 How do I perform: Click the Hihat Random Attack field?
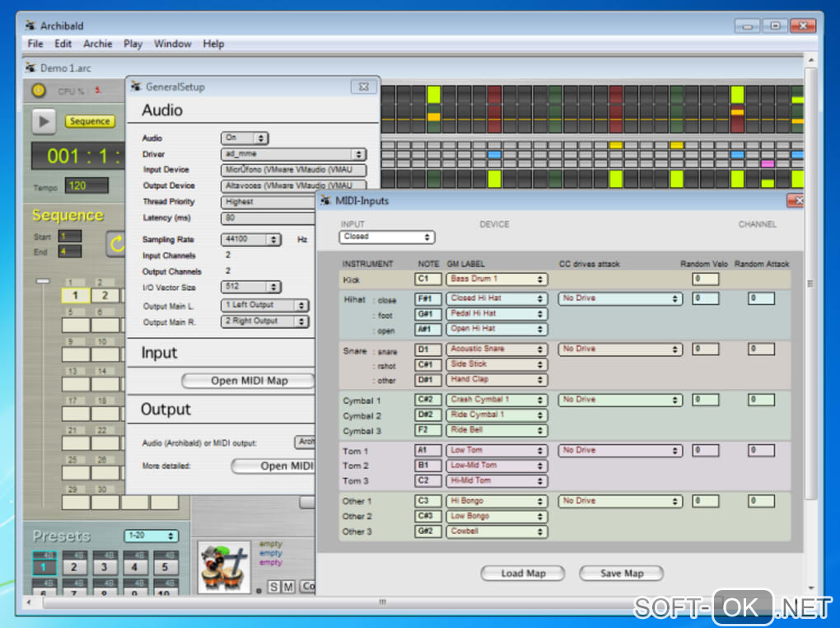pos(761,298)
